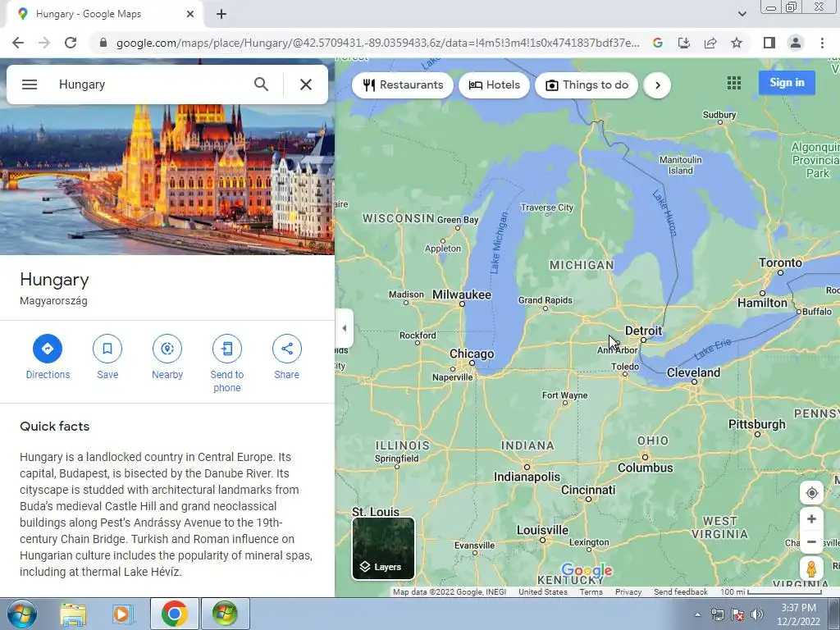The height and width of the screenshot is (630, 840).
Task: Click the Detroit city label on map
Action: pyautogui.click(x=643, y=331)
